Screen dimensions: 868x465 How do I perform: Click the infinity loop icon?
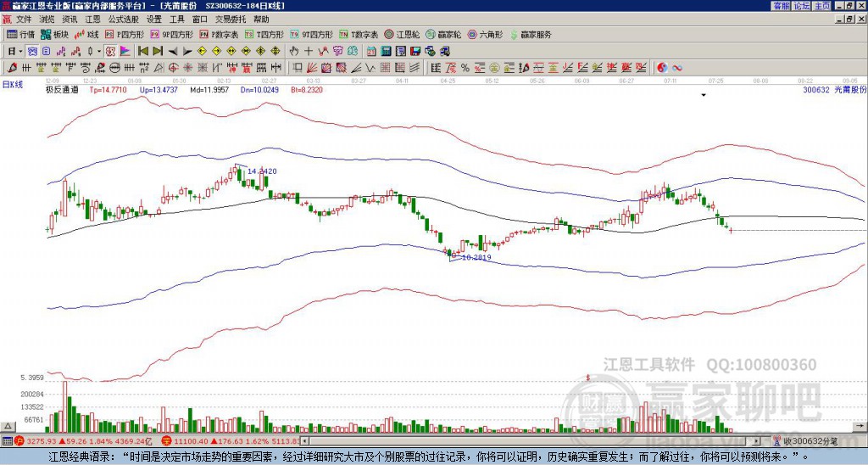coord(677,68)
